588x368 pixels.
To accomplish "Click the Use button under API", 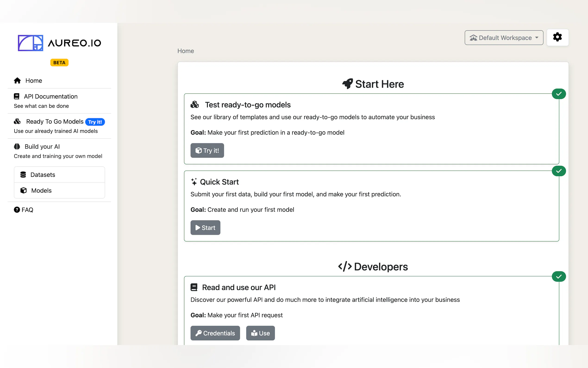I will pos(260,333).
